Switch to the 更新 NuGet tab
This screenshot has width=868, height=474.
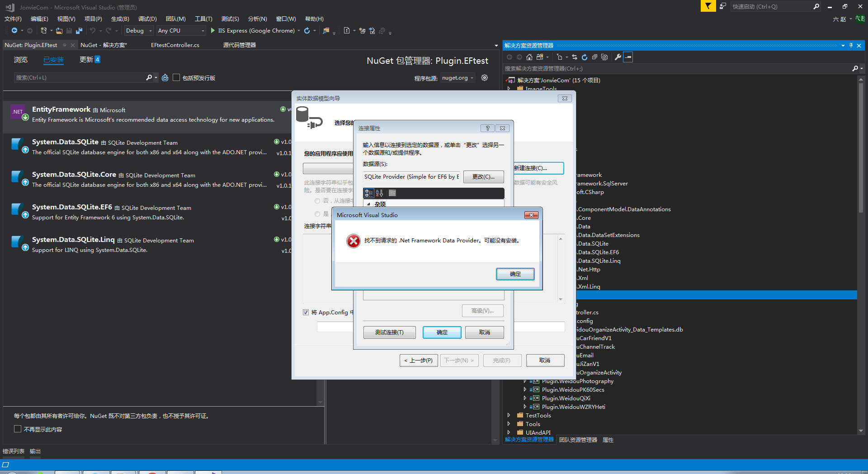pyautogui.click(x=90, y=60)
